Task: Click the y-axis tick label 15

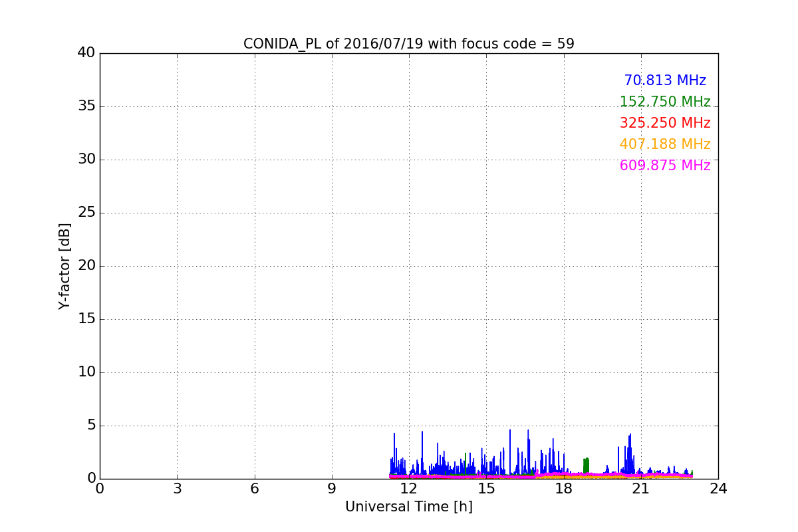Action: [x=86, y=319]
